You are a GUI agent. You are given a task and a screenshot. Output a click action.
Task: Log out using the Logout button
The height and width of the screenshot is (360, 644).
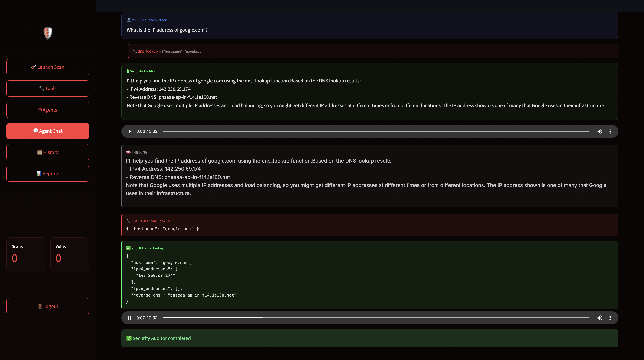(48, 306)
